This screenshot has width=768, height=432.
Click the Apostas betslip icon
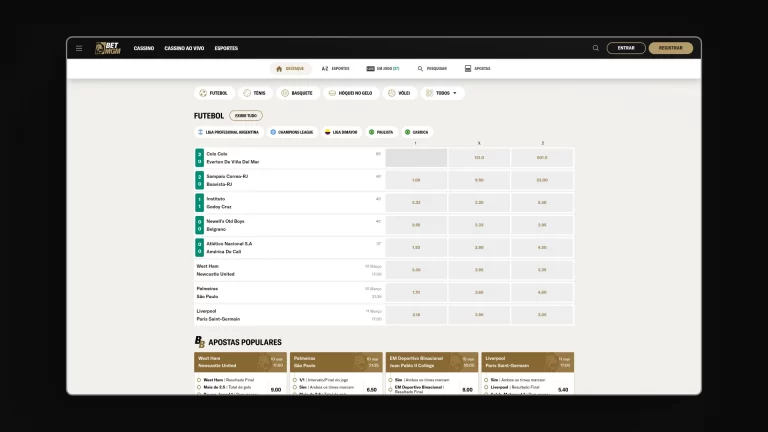point(468,69)
